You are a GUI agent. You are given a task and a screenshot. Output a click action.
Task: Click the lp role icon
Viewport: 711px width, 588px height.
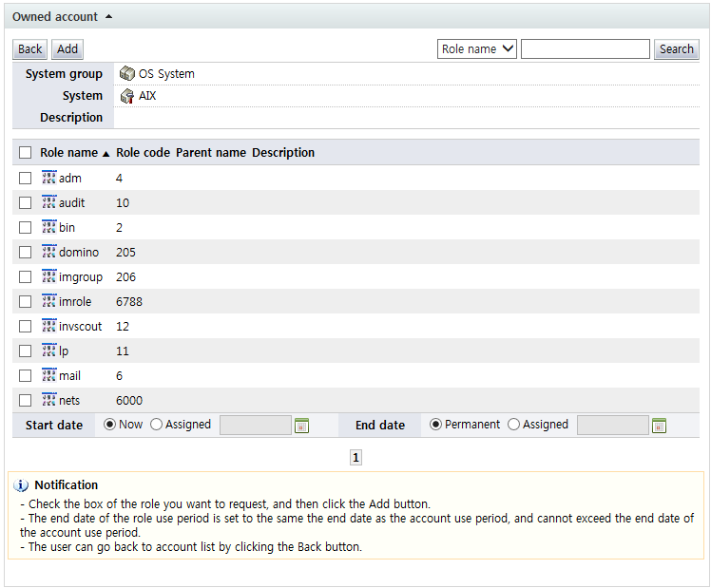click(x=49, y=351)
